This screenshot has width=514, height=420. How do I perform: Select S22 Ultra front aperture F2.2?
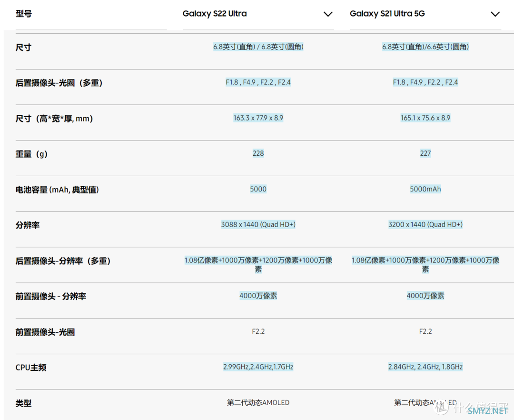pyautogui.click(x=258, y=331)
